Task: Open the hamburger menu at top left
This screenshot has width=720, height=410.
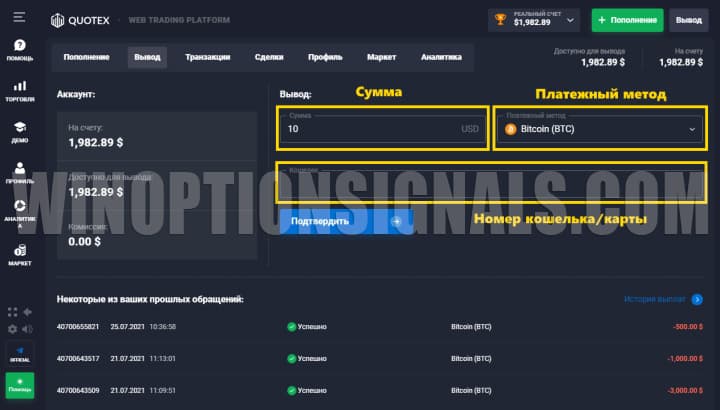Action: [x=20, y=18]
